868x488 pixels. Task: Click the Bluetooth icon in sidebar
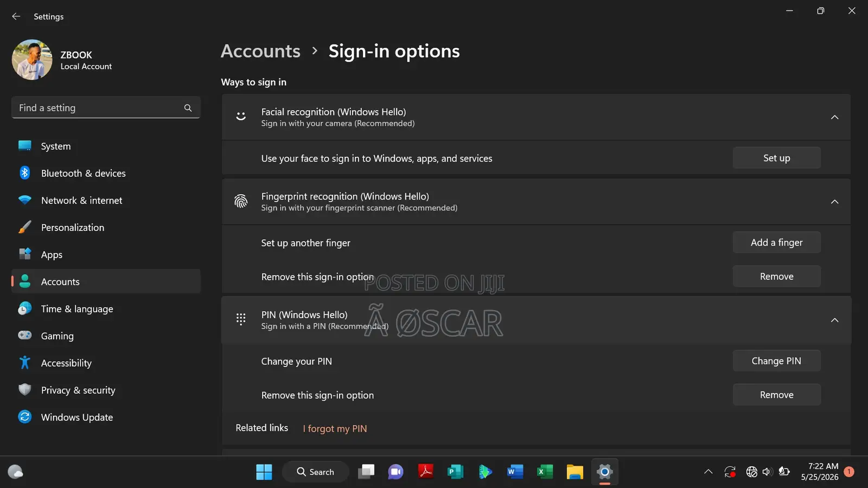(25, 172)
